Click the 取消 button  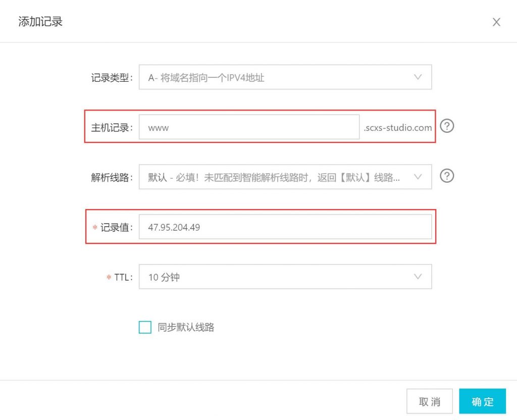429,401
